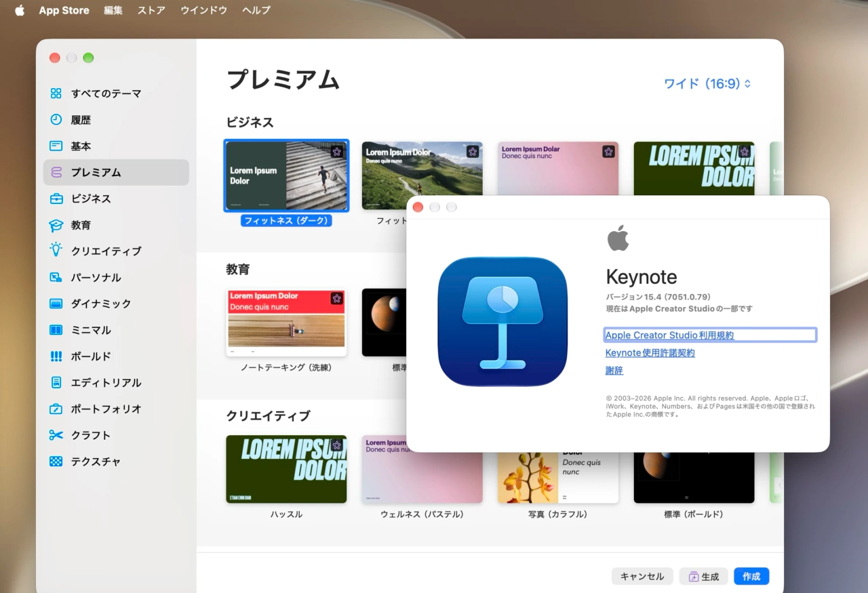
Task: Click the scissors icon beside クラフト
Action: click(56, 435)
